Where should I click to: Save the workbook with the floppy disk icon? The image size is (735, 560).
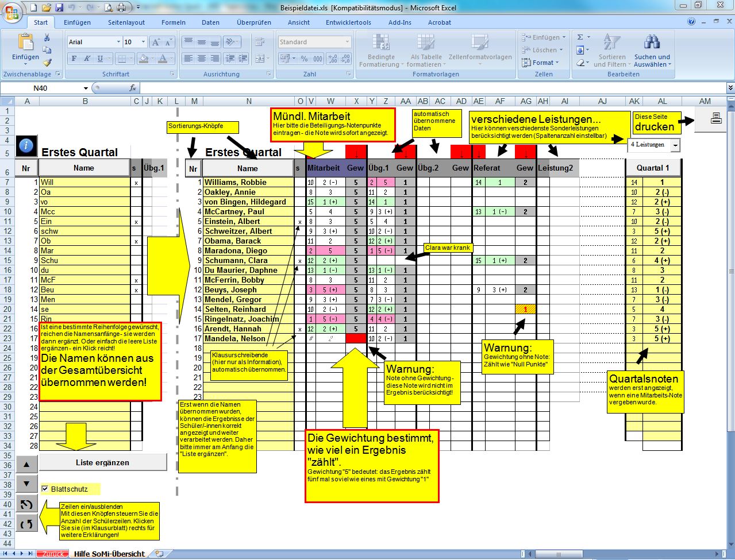tap(59, 7)
